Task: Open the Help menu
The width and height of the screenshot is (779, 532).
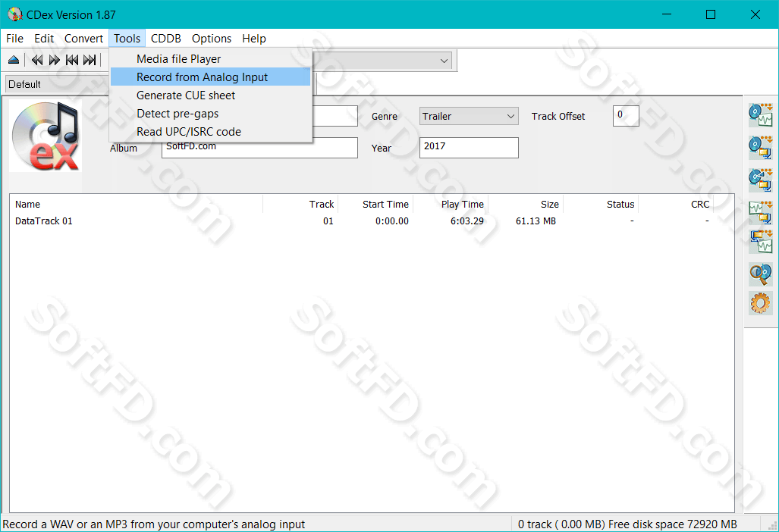Action: 254,38
